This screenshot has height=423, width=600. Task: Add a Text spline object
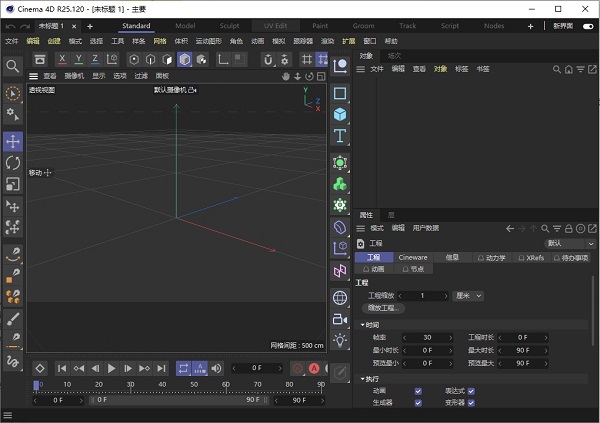340,136
